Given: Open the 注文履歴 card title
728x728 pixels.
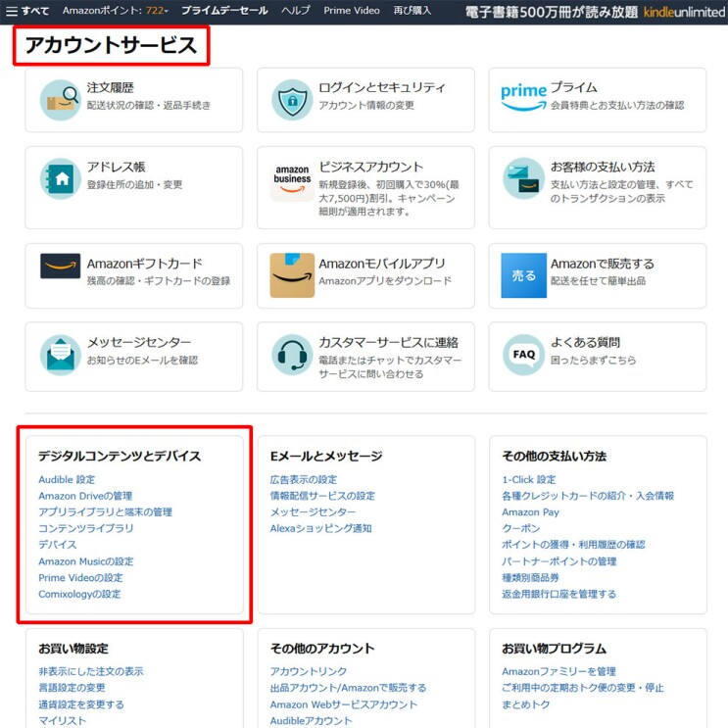Looking at the screenshot, I should point(110,88).
